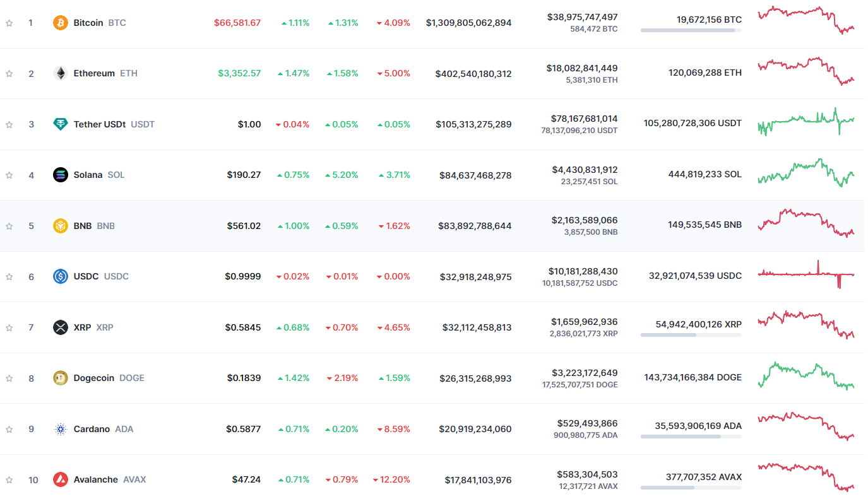This screenshot has width=868, height=499.
Task: Favorite Solana using its star icon
Action: pos(9,175)
